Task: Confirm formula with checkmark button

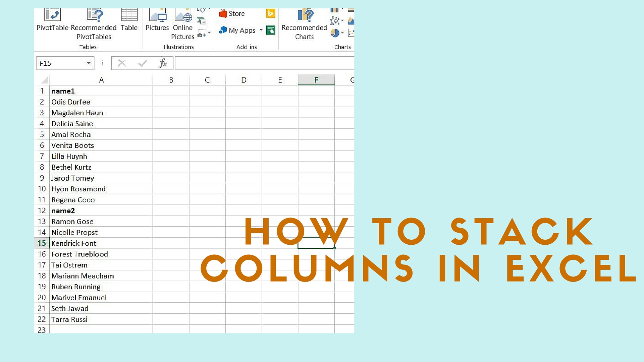Action: [x=142, y=63]
